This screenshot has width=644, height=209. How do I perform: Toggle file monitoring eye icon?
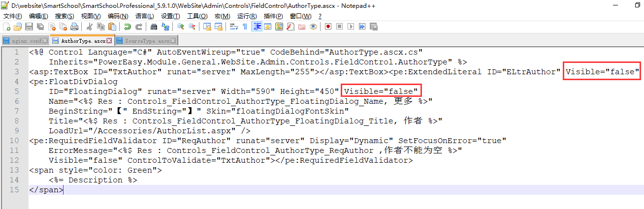pyautogui.click(x=313, y=27)
